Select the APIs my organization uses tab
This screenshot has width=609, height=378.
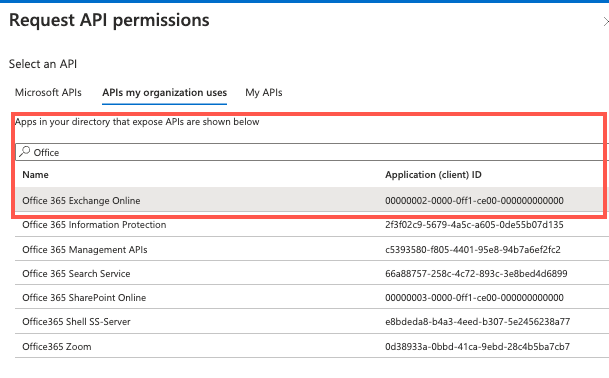(x=164, y=92)
